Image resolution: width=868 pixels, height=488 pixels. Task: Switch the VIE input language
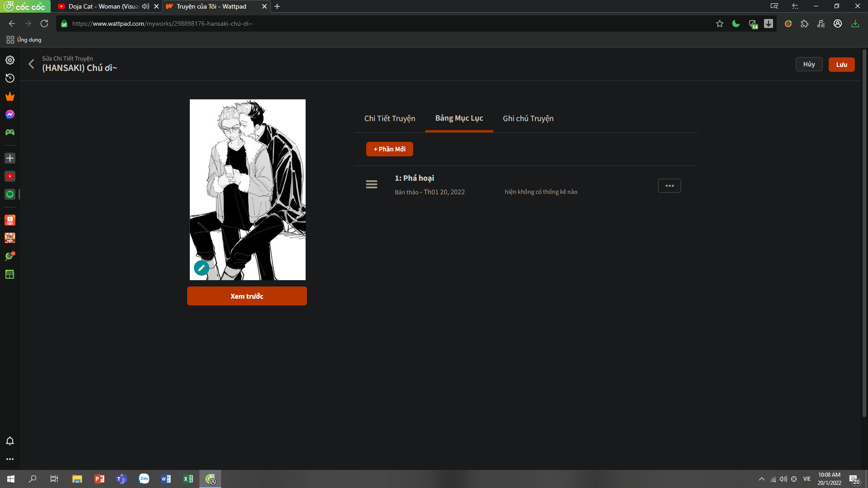tap(807, 479)
